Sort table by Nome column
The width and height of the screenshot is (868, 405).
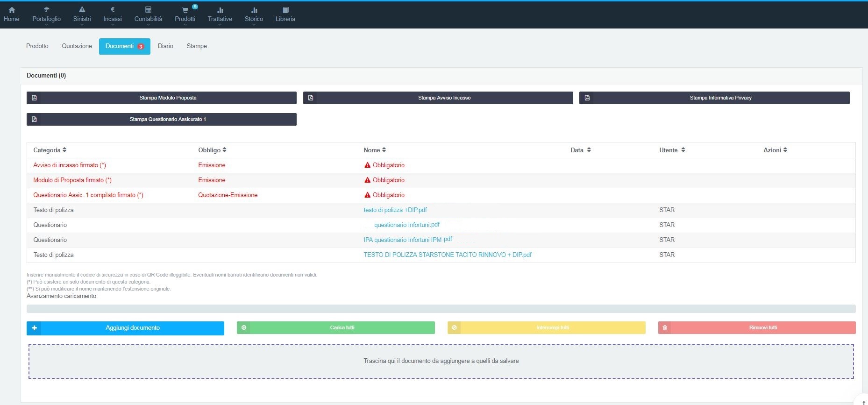pos(375,150)
